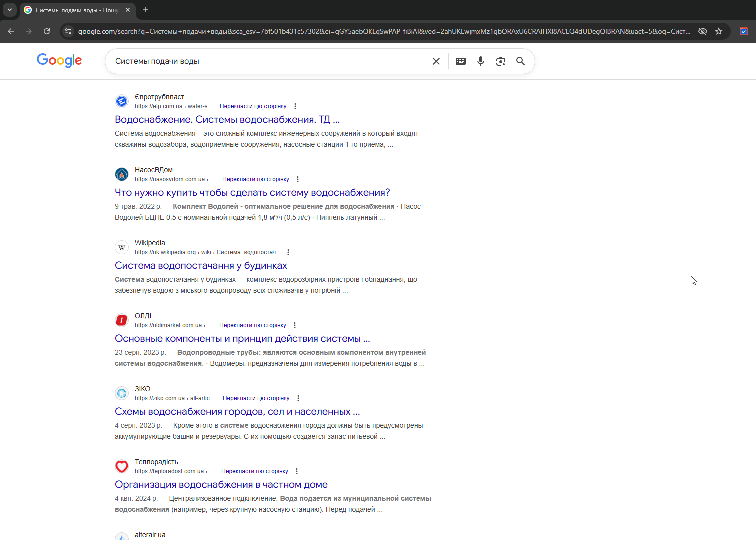Click the Теплорадість heart favicon
The image size is (756, 540).
tap(122, 466)
